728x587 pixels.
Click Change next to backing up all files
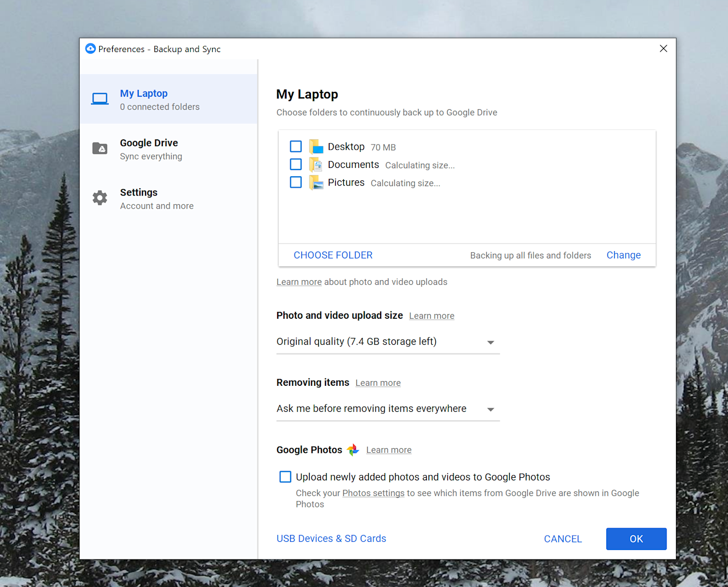click(x=623, y=255)
